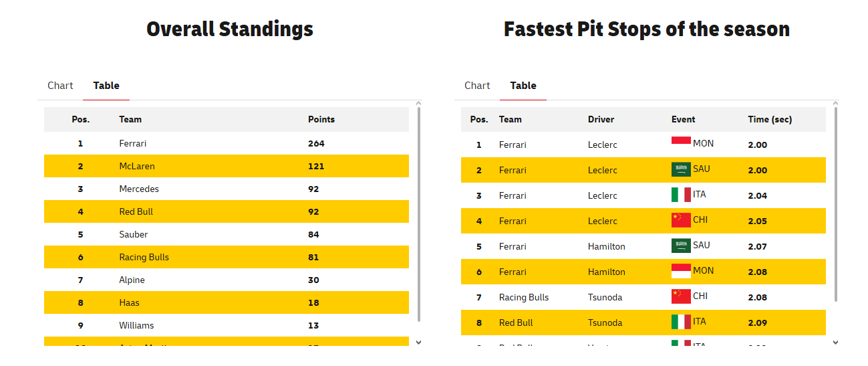
Task: Click pit stops table scrollbar thumb
Action: (x=836, y=204)
